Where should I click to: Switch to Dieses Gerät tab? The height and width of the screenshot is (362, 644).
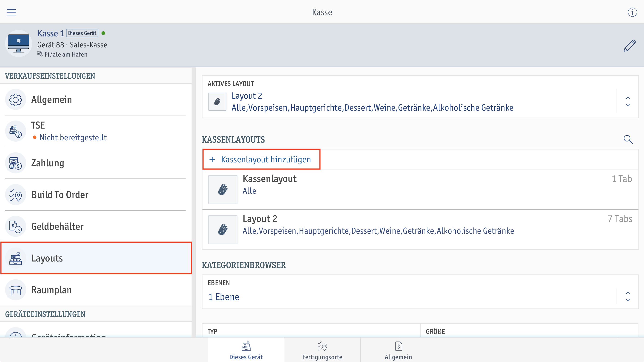point(246,351)
